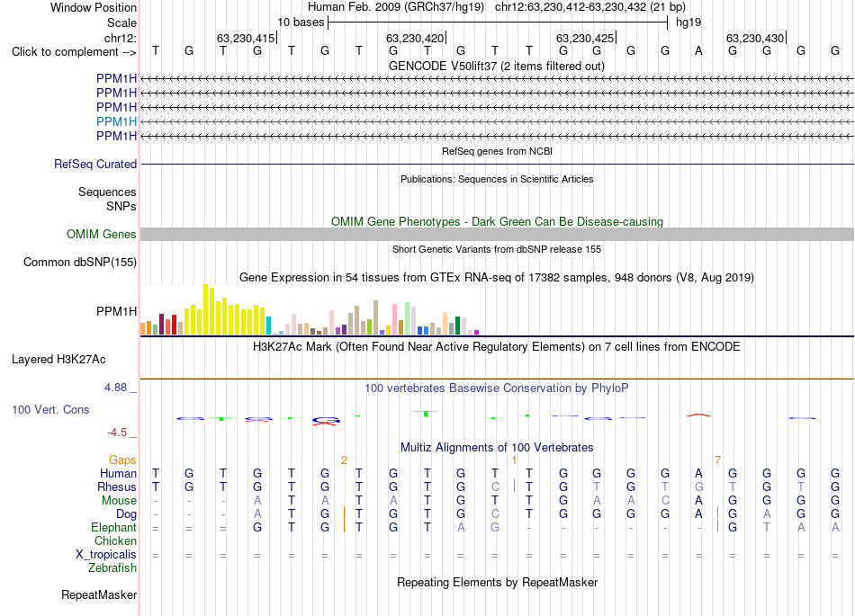Click the Scale track label
This screenshot has width=855, height=616.
pos(121,22)
